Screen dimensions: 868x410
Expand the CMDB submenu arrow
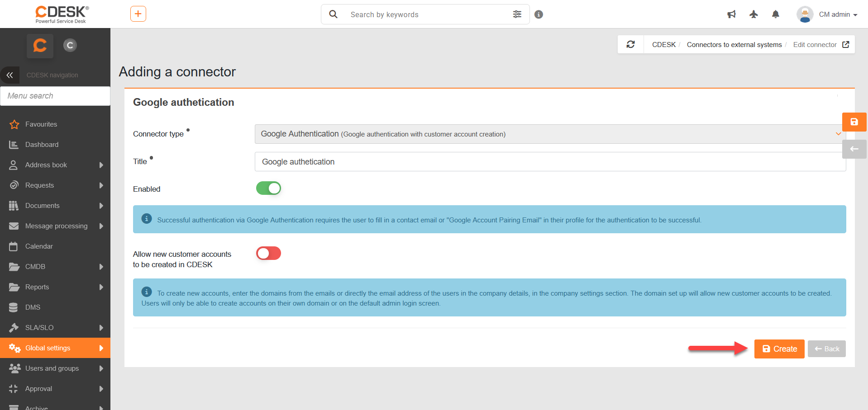pyautogui.click(x=101, y=267)
